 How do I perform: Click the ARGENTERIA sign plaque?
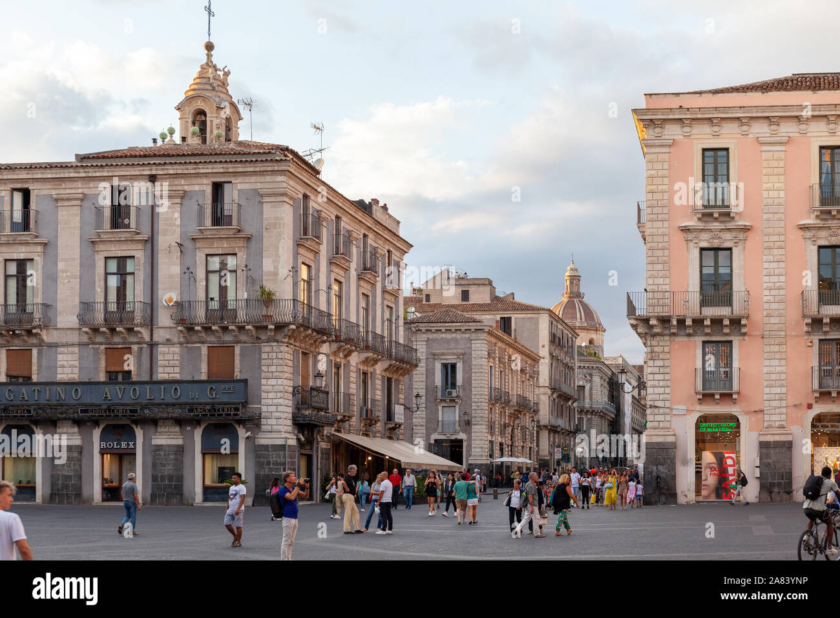point(213,410)
